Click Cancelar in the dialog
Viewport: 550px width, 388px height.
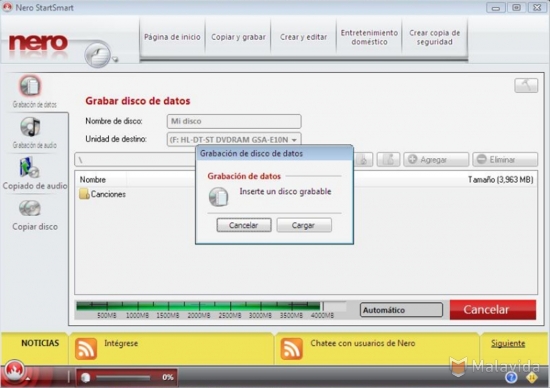244,225
